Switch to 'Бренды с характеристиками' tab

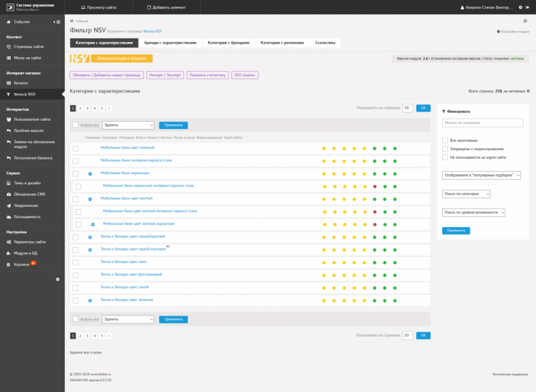170,43
